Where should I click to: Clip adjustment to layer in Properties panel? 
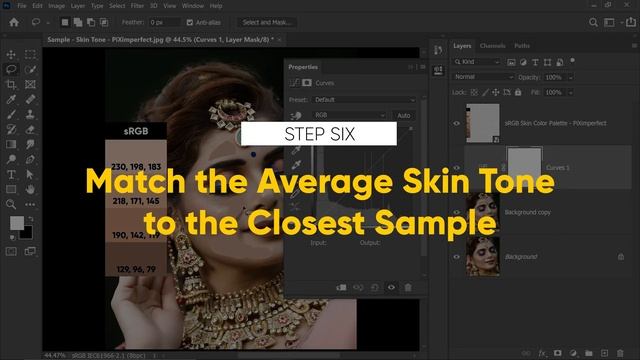tap(341, 287)
